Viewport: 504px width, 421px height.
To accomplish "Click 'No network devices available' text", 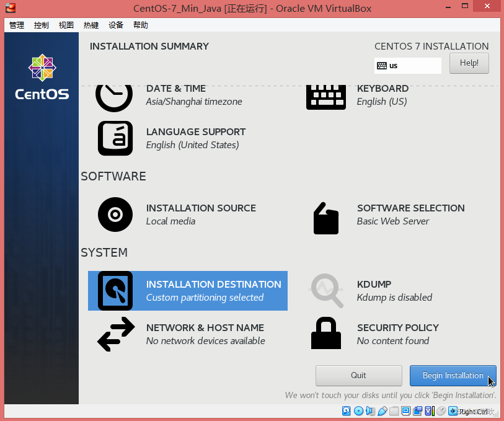I will (205, 340).
